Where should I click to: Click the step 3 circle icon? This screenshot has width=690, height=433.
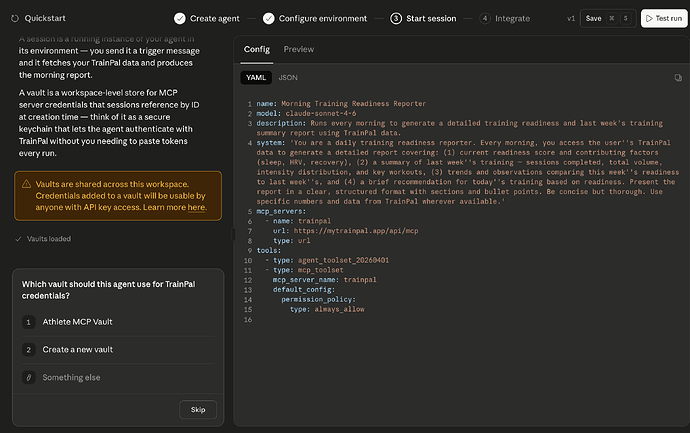[x=396, y=18]
